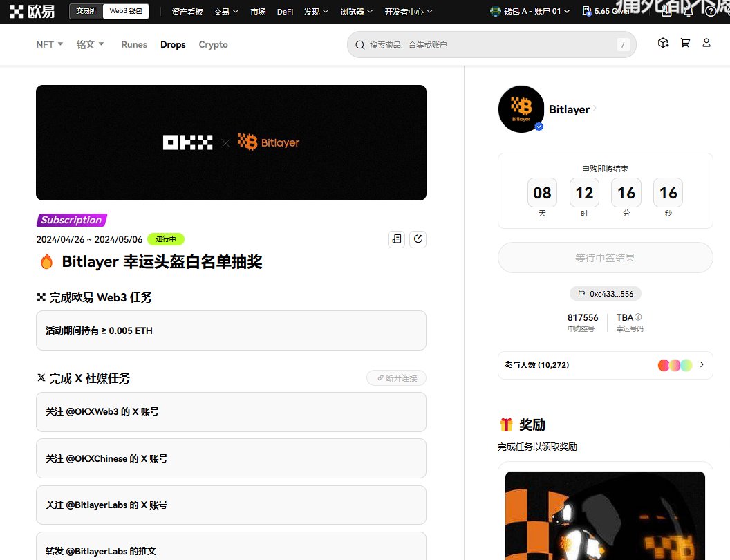Screen dimensions: 730x560
Task: Select 转发 @BitlayerLabs 的推文 task
Action: coord(231,546)
